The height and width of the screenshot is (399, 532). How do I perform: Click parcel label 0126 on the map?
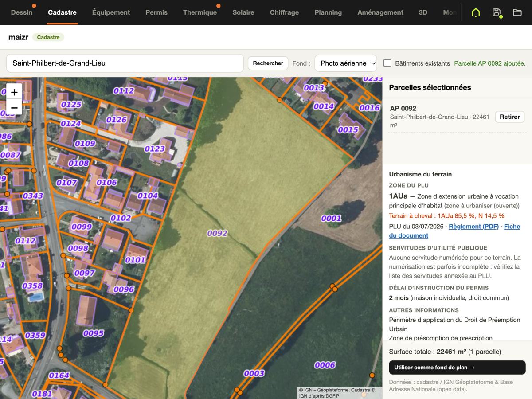pos(117,119)
